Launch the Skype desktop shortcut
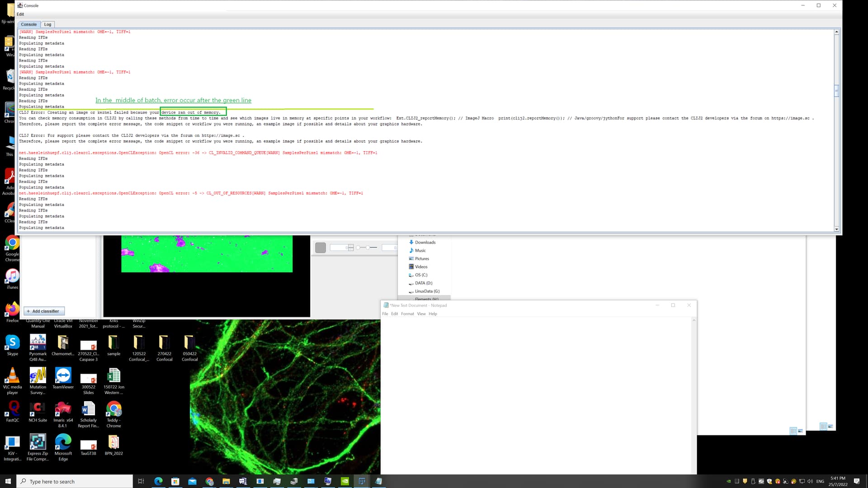 point(12,343)
